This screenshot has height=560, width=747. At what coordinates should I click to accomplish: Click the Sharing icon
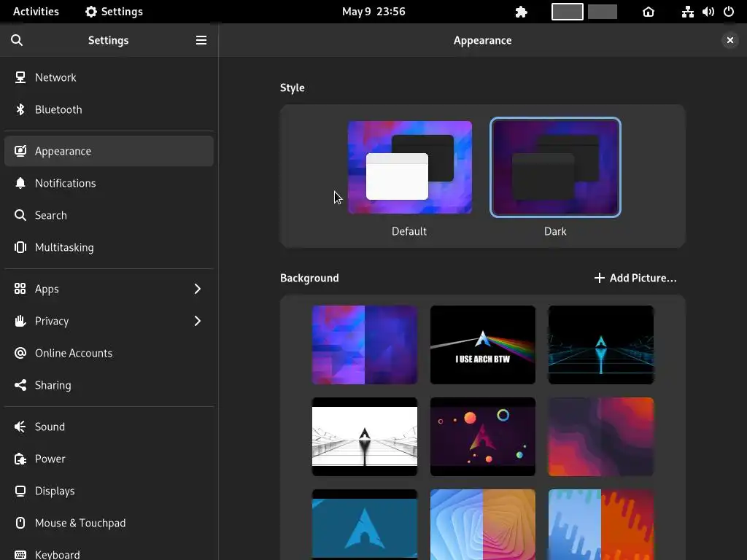pos(20,385)
